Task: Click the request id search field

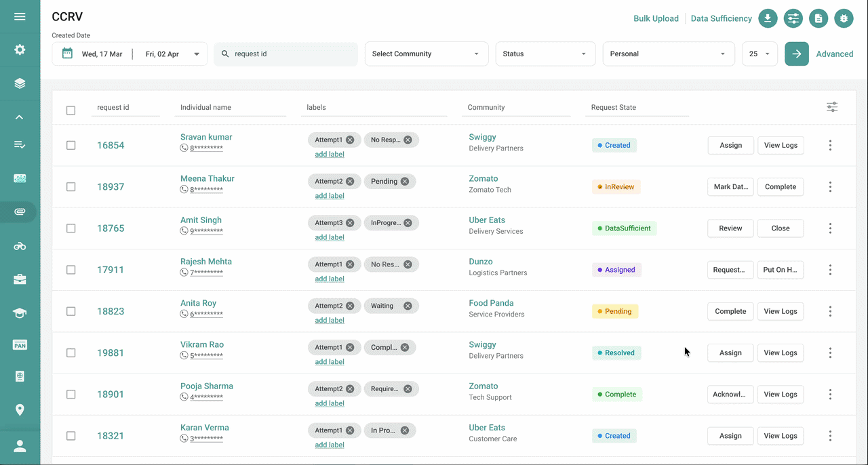Action: click(x=285, y=54)
